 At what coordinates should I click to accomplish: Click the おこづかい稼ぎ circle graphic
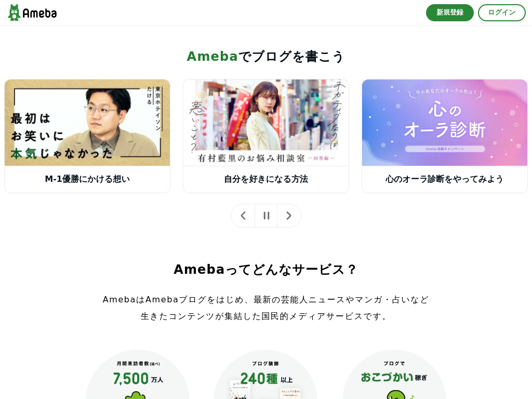point(394,375)
